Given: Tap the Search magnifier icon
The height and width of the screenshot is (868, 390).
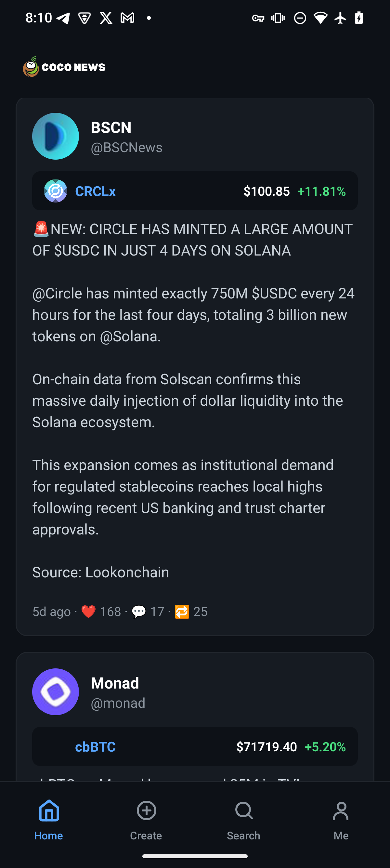Looking at the screenshot, I should click(243, 811).
